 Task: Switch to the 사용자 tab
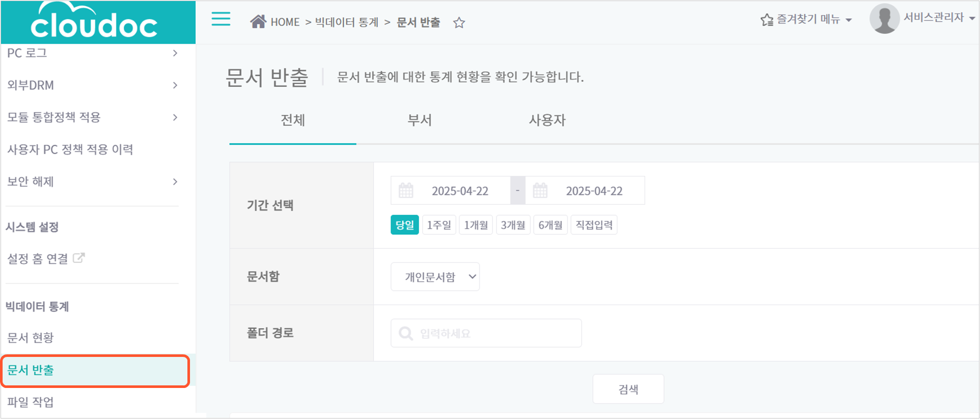547,120
